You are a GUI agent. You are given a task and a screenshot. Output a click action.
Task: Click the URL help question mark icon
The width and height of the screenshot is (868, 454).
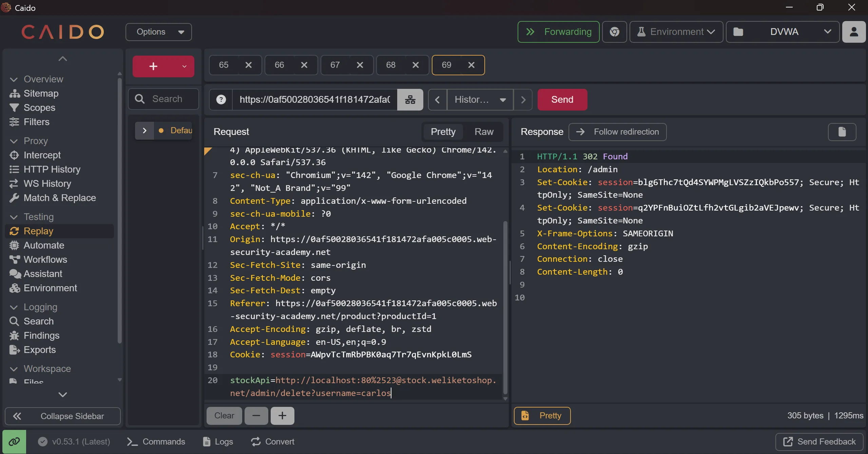[221, 100]
